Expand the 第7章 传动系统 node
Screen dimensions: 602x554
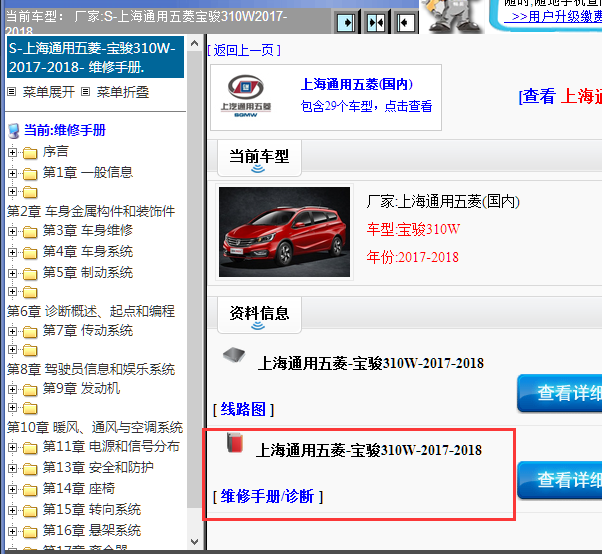[12, 331]
